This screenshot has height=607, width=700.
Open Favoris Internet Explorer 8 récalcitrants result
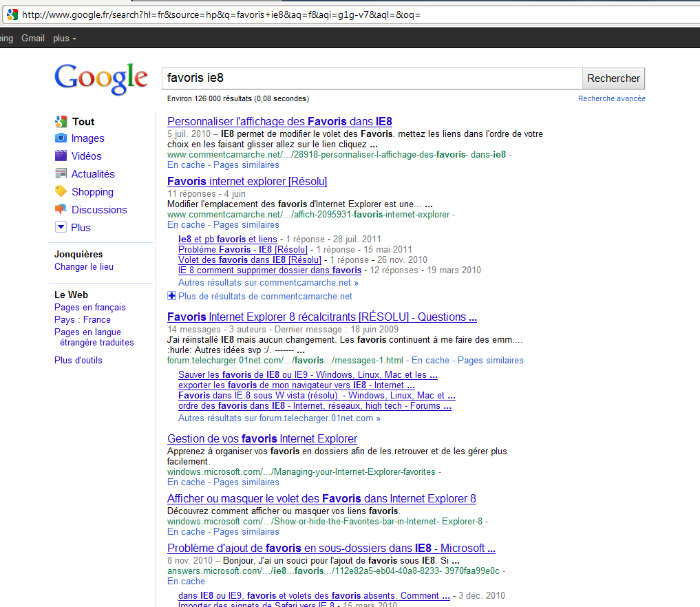point(322,317)
